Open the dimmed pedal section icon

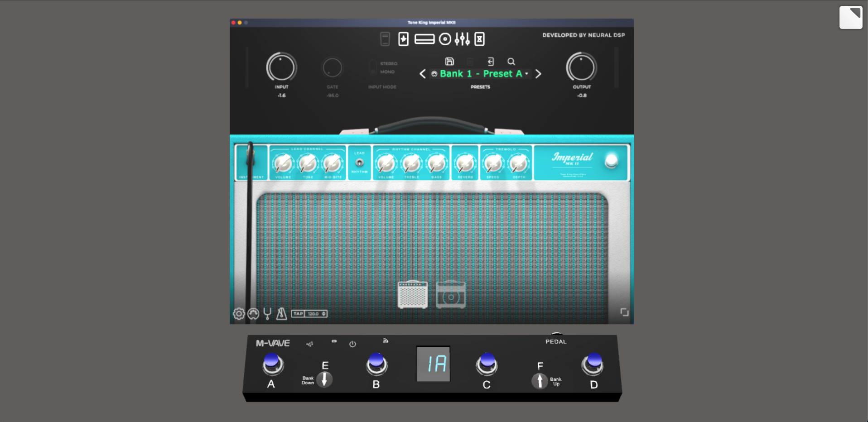click(385, 39)
